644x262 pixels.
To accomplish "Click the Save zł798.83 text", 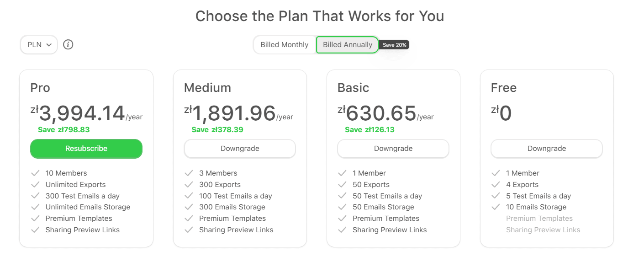I will 64,130.
